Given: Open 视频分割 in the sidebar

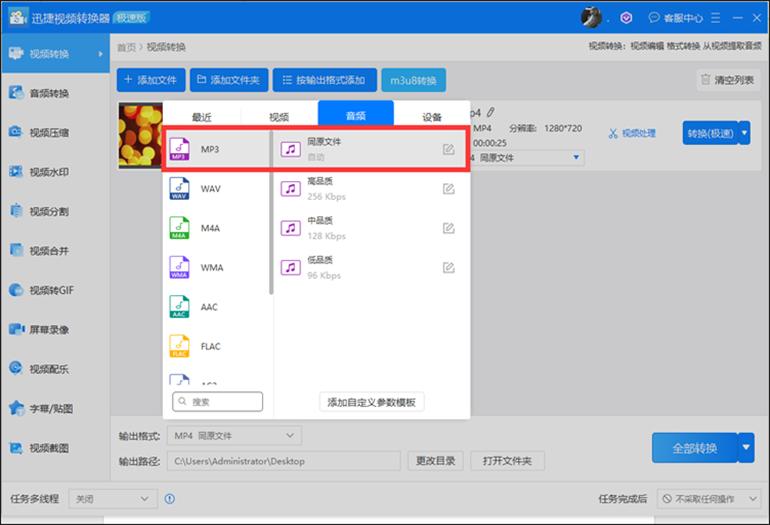Looking at the screenshot, I should point(55,211).
